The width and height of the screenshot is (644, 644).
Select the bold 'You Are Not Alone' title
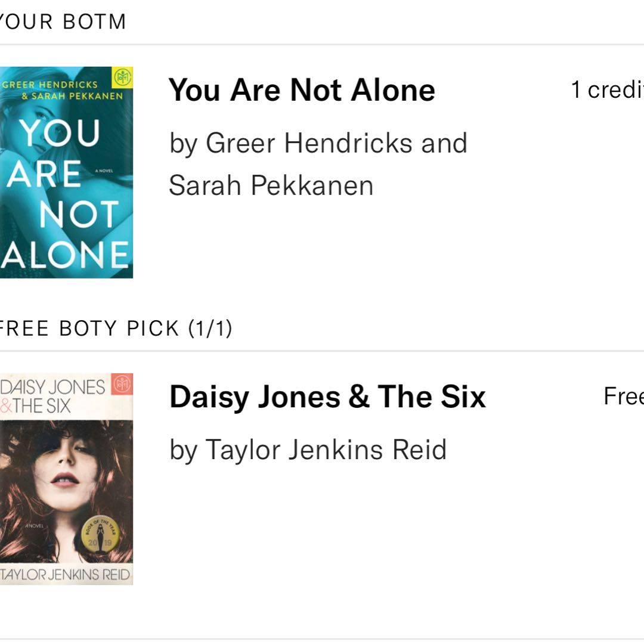point(302,91)
